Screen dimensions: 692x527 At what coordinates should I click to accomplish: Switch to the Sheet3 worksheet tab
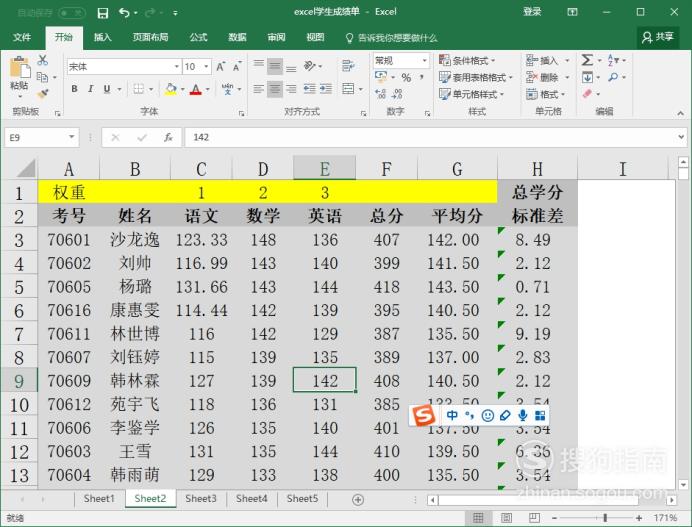(201, 499)
